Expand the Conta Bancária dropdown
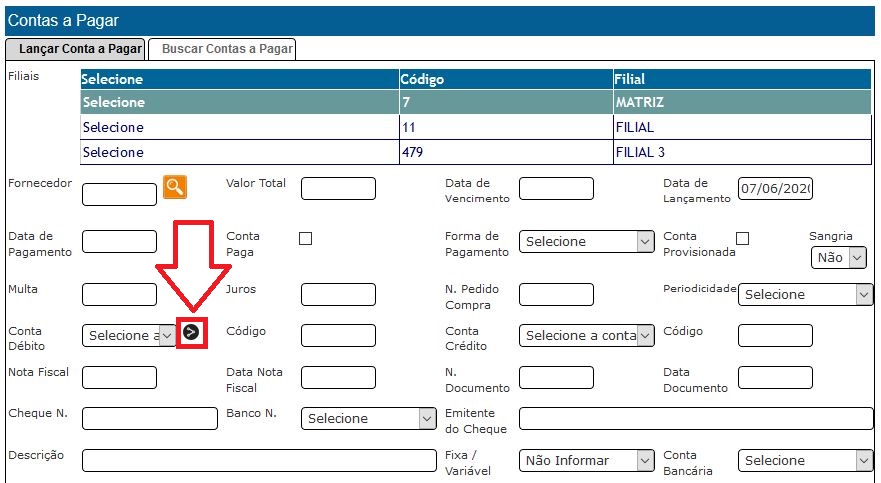The width and height of the screenshot is (881, 483). coord(805,461)
